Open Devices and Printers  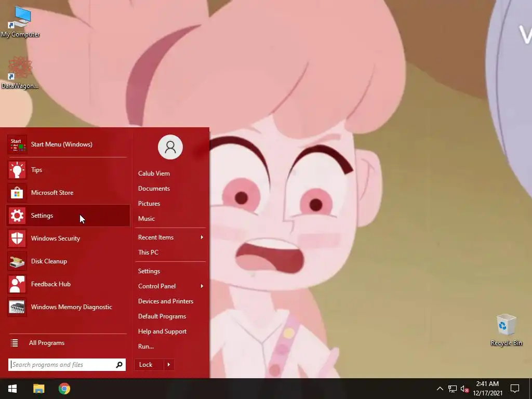coord(166,301)
